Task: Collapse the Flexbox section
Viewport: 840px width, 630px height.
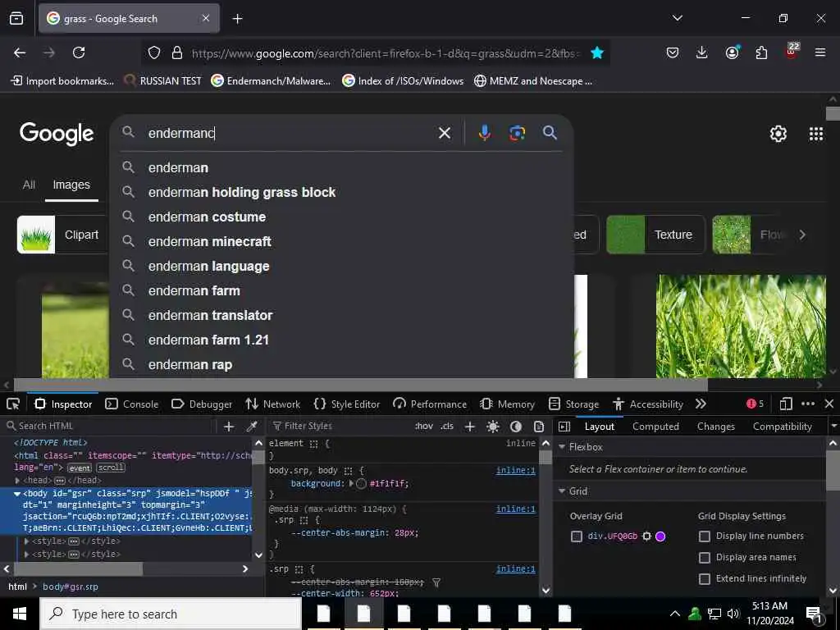Action: 562,447
